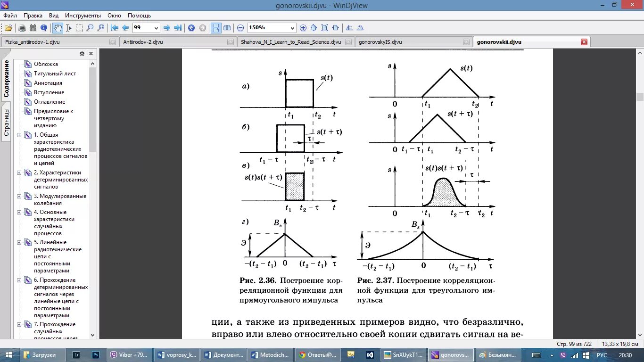
Task: Expand chapter '7. Прохождение случайных процессов'
Action: tap(19, 324)
